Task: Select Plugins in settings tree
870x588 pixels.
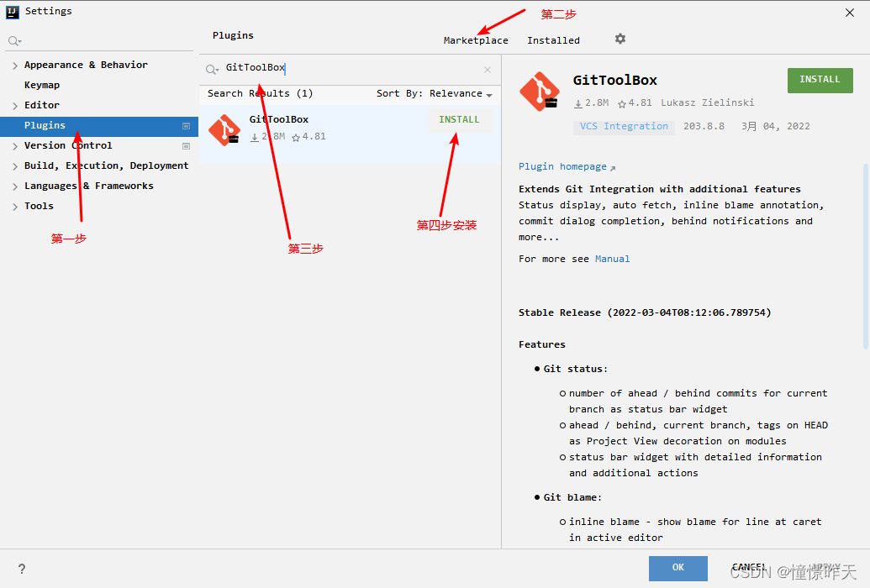Action: tap(98, 126)
